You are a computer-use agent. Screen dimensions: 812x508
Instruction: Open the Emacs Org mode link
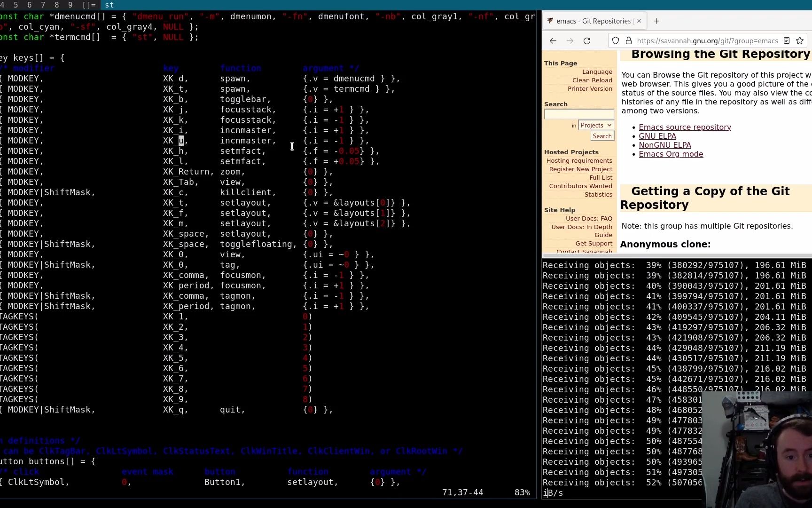coord(671,154)
